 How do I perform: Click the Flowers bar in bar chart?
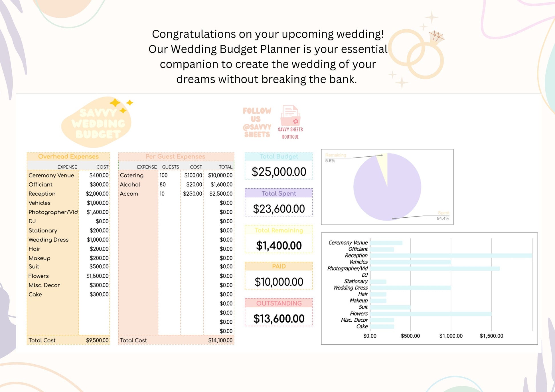click(x=431, y=314)
